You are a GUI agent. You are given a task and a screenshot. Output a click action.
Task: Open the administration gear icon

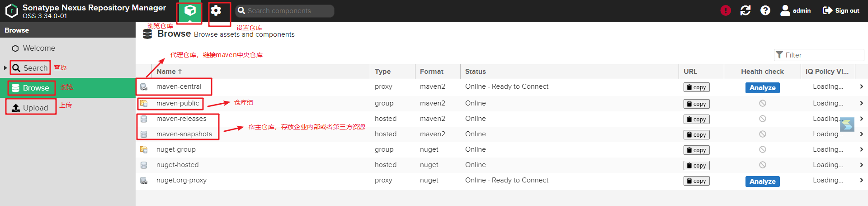(x=216, y=10)
